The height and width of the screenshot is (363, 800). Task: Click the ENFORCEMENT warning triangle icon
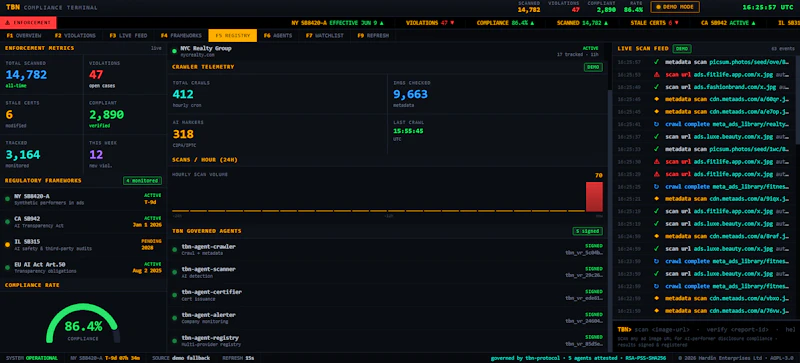pos(8,23)
